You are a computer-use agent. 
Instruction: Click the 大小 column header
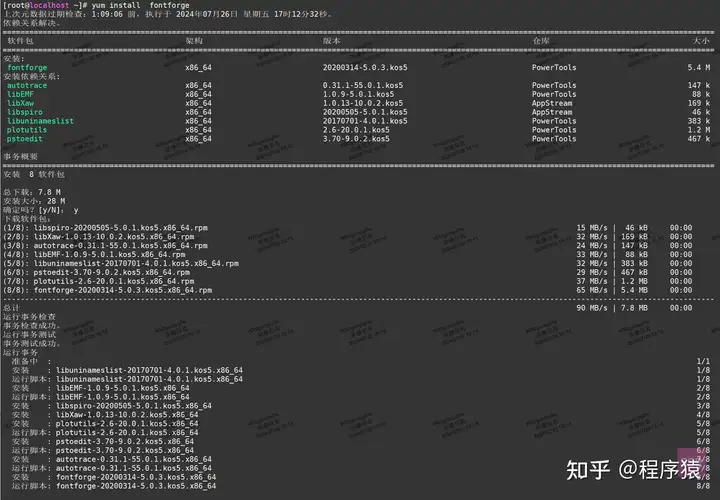(x=701, y=40)
